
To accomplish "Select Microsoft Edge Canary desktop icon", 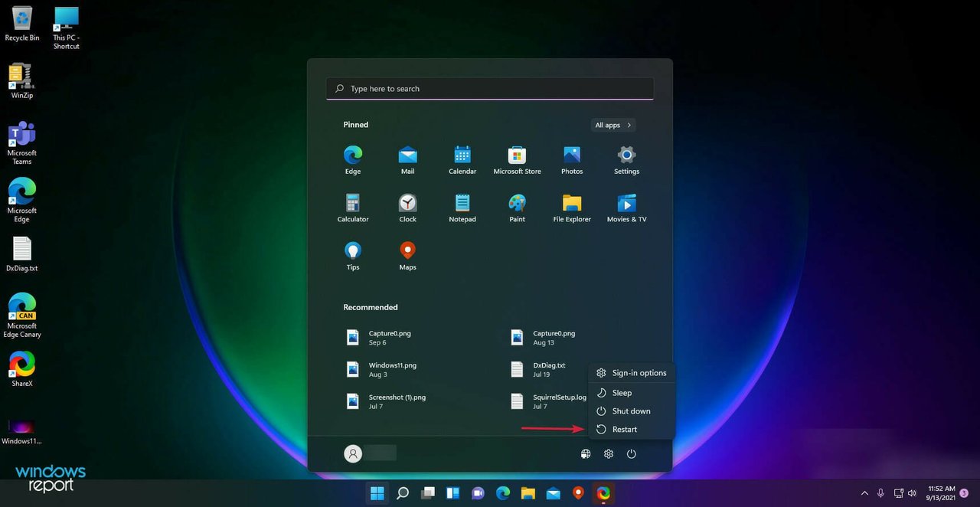I will pyautogui.click(x=22, y=315).
